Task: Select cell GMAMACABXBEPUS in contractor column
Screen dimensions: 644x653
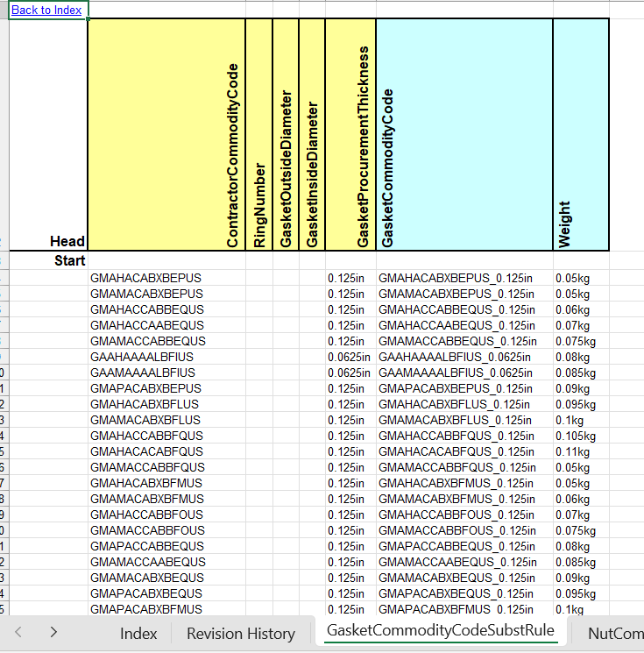Action: pos(166,294)
